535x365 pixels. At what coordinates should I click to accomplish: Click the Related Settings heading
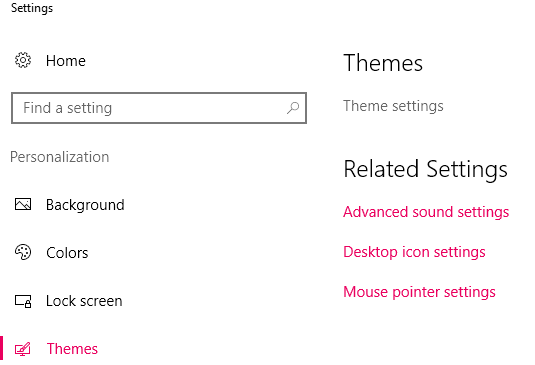pyautogui.click(x=425, y=170)
